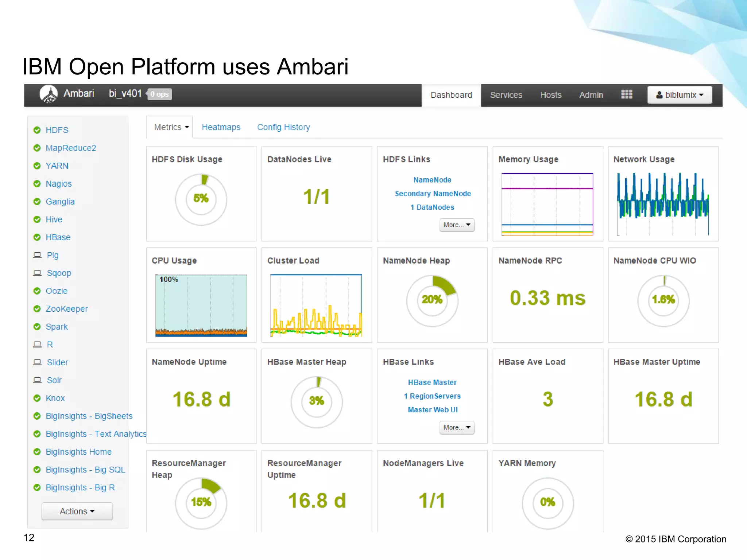Screen dimensions: 747x560
Task: Click the BigInsights Home status icon
Action: point(37,452)
